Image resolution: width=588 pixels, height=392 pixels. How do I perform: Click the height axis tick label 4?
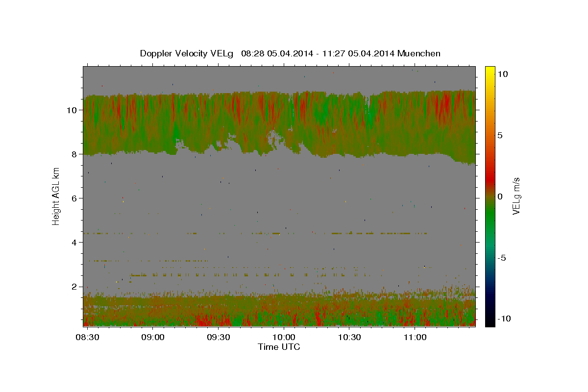click(x=74, y=243)
